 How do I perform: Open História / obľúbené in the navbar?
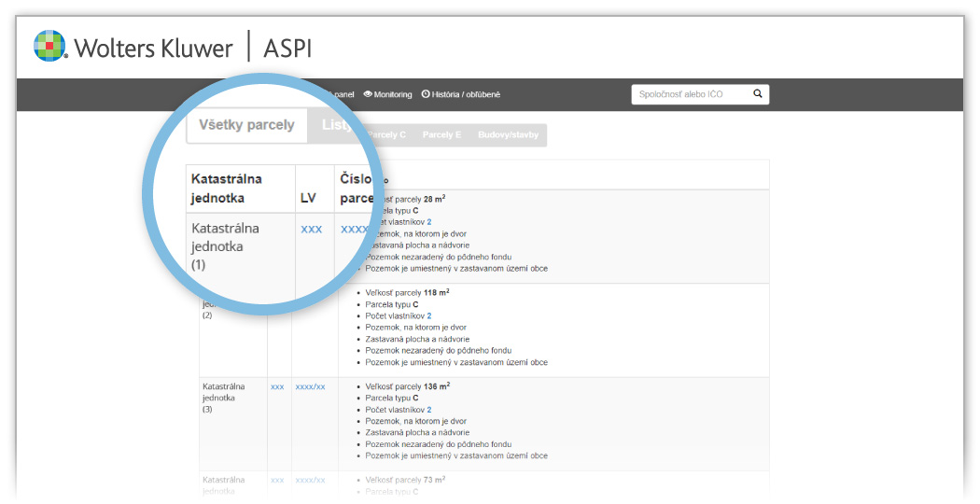466,94
